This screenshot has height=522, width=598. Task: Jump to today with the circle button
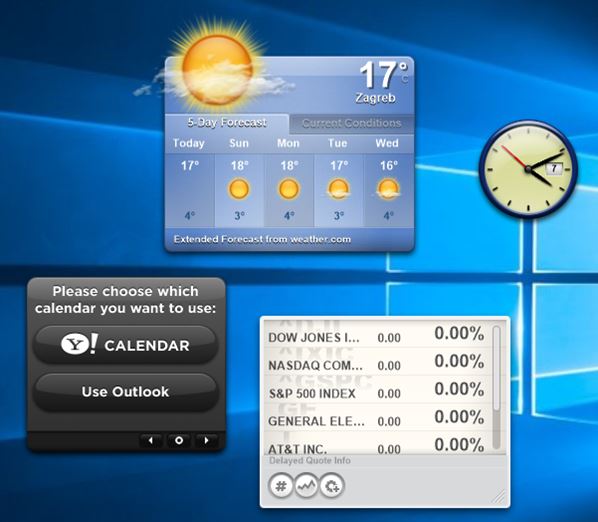(178, 440)
